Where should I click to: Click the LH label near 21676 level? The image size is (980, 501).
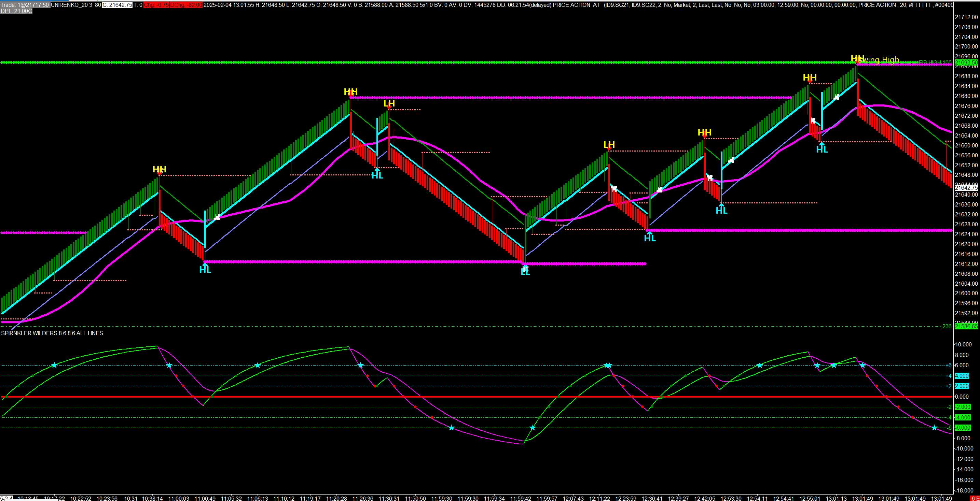click(x=389, y=103)
